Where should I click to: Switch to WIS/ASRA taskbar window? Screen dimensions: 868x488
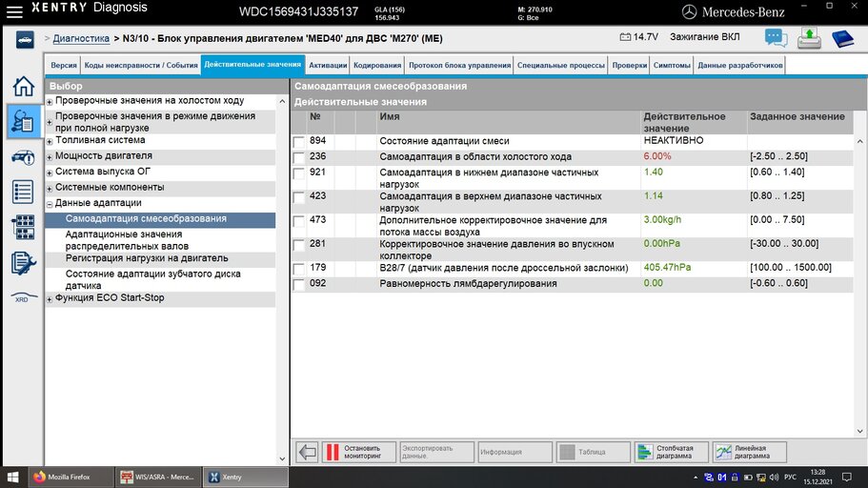click(x=158, y=477)
